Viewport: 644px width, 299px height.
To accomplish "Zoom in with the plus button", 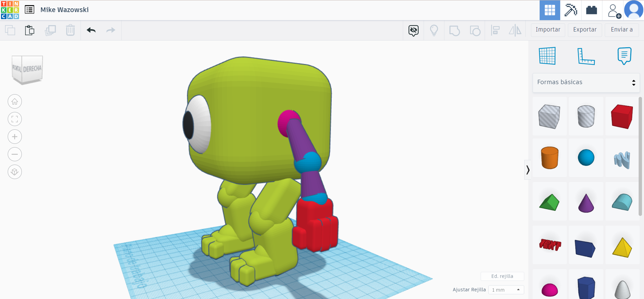I will [15, 137].
